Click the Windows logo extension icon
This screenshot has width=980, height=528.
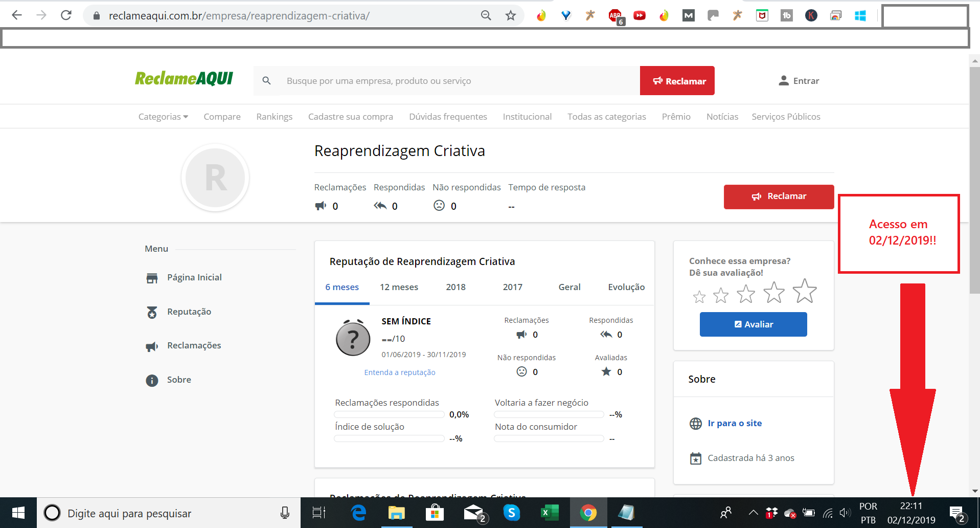pos(860,16)
